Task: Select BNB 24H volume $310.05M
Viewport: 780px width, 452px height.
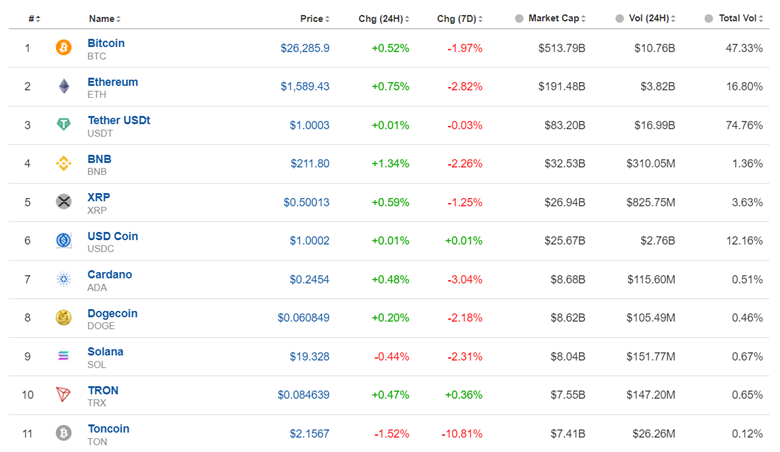Action: pyautogui.click(x=651, y=164)
